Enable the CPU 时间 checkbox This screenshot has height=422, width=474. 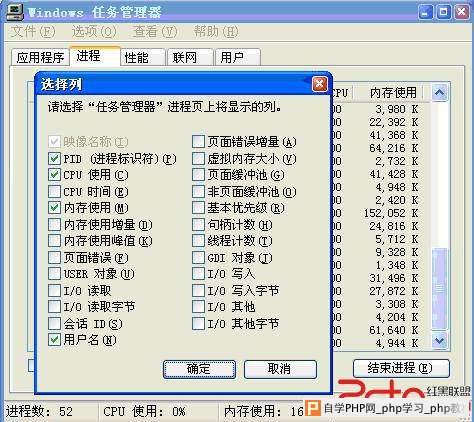[54, 191]
